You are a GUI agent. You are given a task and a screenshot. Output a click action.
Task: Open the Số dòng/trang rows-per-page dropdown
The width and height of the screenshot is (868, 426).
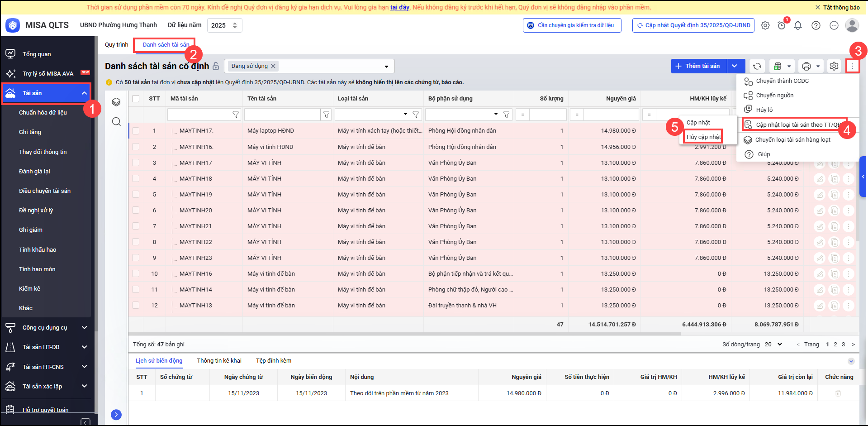point(773,344)
